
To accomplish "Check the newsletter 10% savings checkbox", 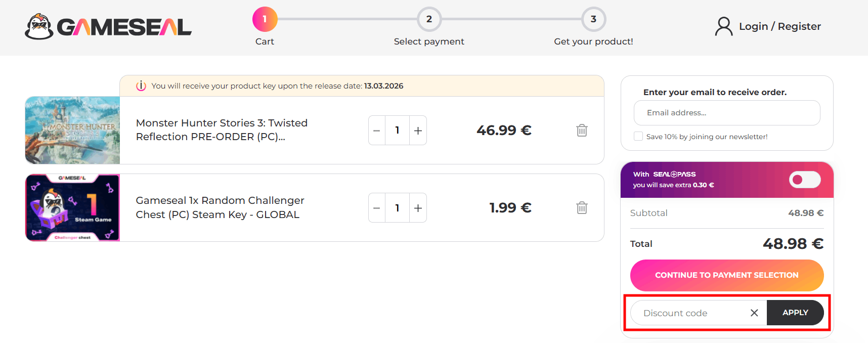I will [x=638, y=136].
